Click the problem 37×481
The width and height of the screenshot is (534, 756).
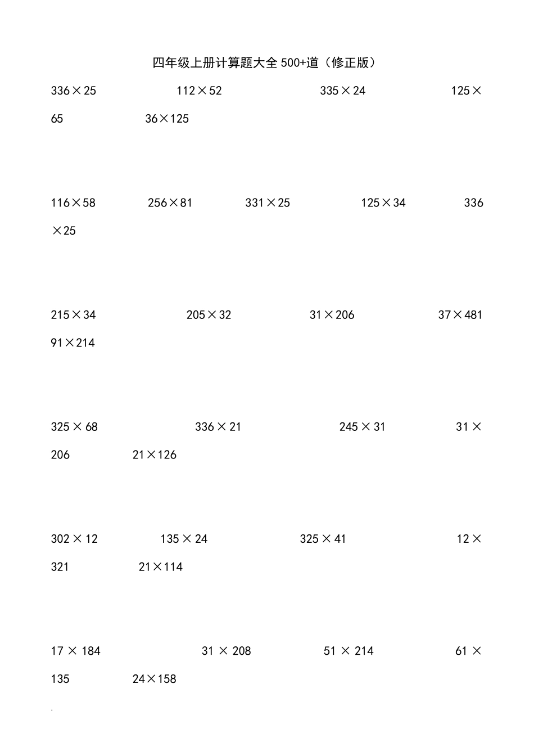(460, 315)
